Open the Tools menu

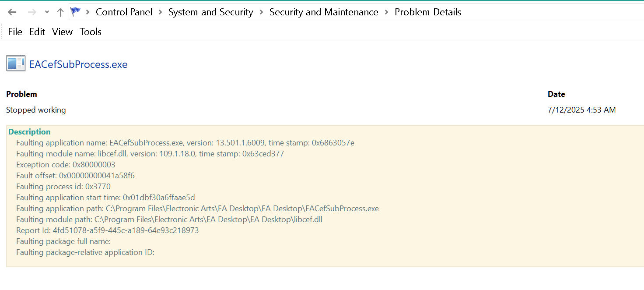(x=91, y=32)
